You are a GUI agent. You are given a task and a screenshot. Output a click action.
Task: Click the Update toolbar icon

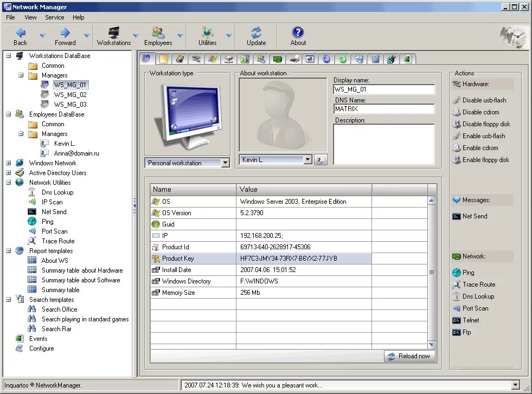tap(256, 33)
